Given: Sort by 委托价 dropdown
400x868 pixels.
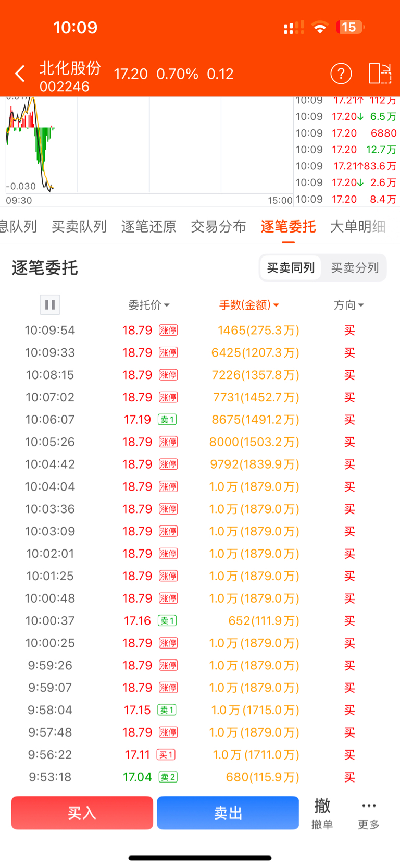Looking at the screenshot, I should point(149,305).
